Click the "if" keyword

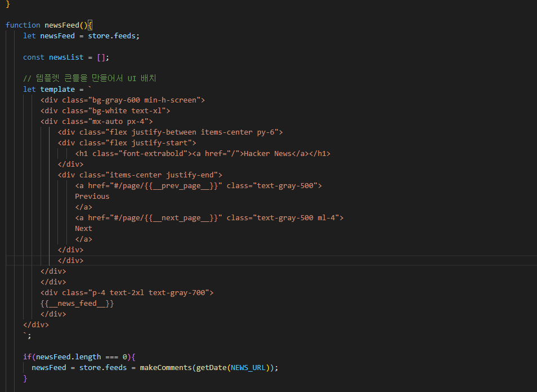(x=27, y=357)
